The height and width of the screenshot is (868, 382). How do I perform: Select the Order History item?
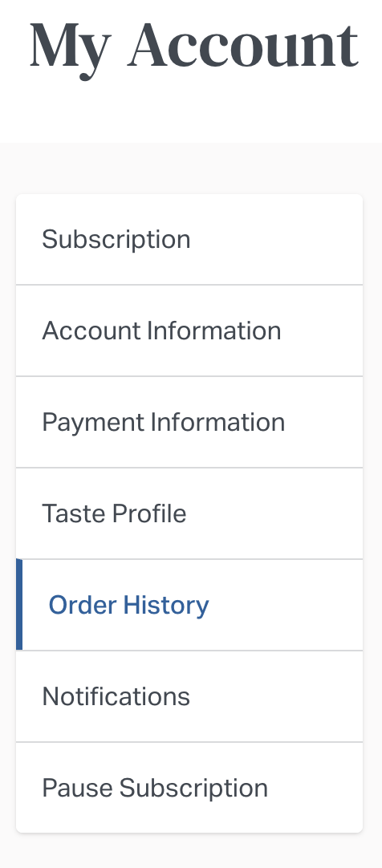pos(189,605)
